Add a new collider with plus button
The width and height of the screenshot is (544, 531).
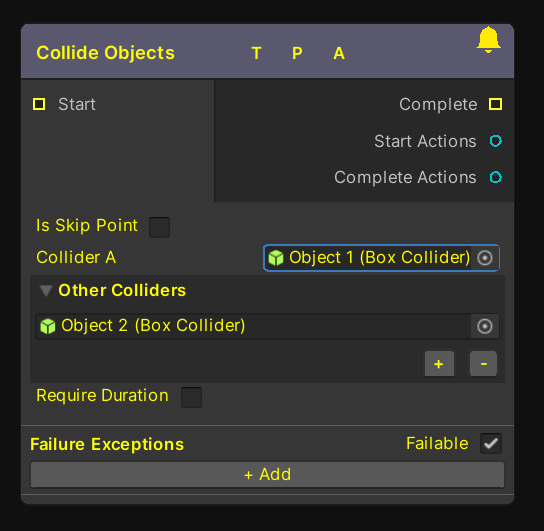(x=439, y=364)
